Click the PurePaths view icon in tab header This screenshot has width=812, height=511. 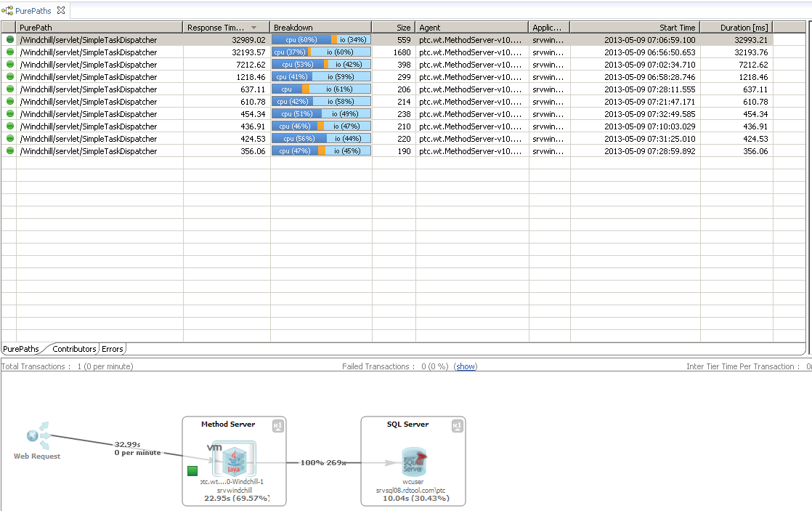(x=7, y=10)
